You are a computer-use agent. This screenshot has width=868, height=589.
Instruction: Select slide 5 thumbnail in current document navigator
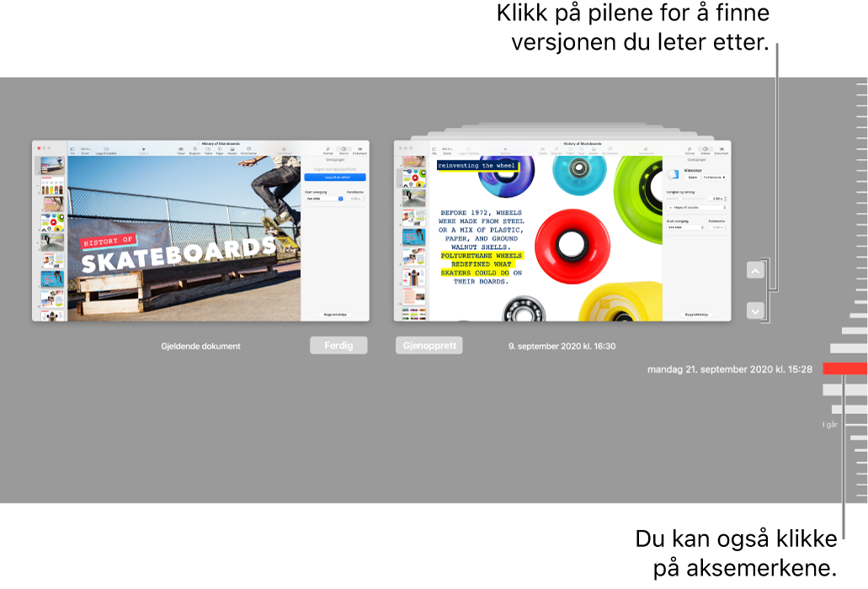[x=52, y=241]
